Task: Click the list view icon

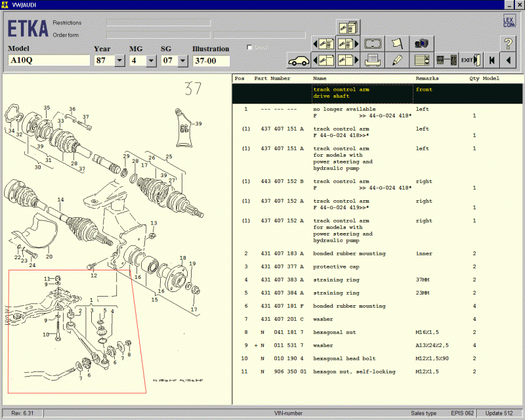Action: 421,60
